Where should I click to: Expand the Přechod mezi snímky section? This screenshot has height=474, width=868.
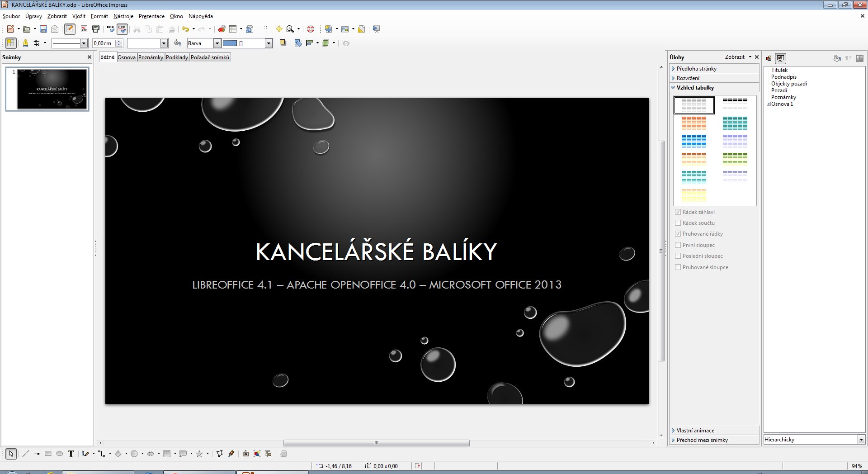714,440
